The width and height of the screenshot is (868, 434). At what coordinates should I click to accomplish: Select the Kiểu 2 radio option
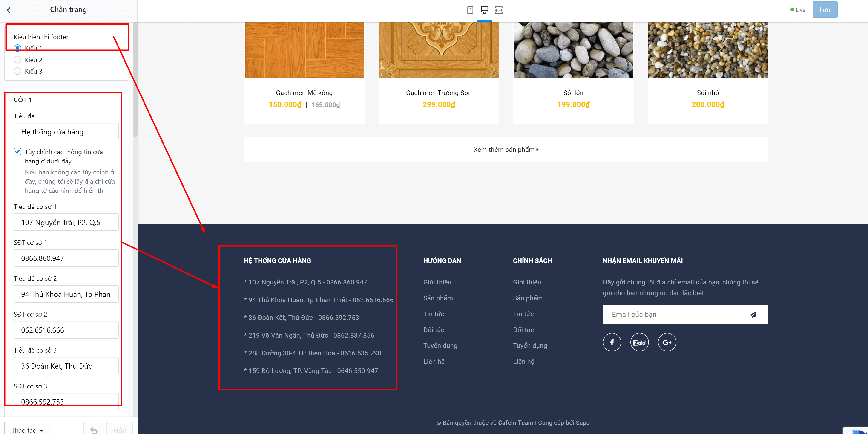pos(17,60)
